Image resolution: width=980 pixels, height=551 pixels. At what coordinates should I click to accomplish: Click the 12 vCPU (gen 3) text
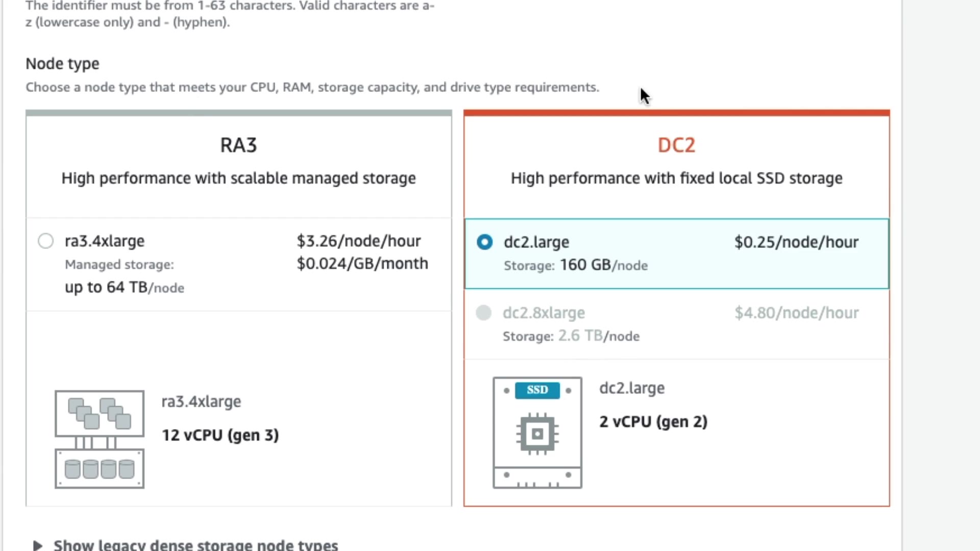click(220, 435)
